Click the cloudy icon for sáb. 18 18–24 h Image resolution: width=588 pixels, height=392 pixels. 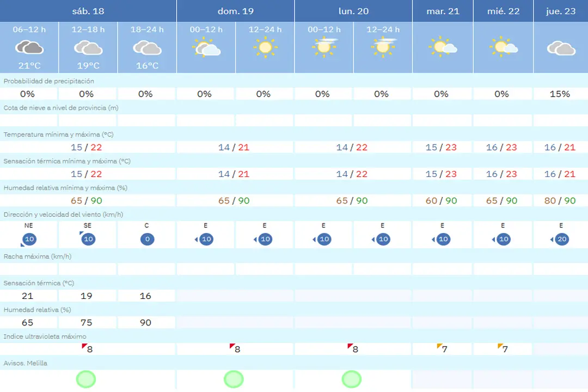(147, 48)
